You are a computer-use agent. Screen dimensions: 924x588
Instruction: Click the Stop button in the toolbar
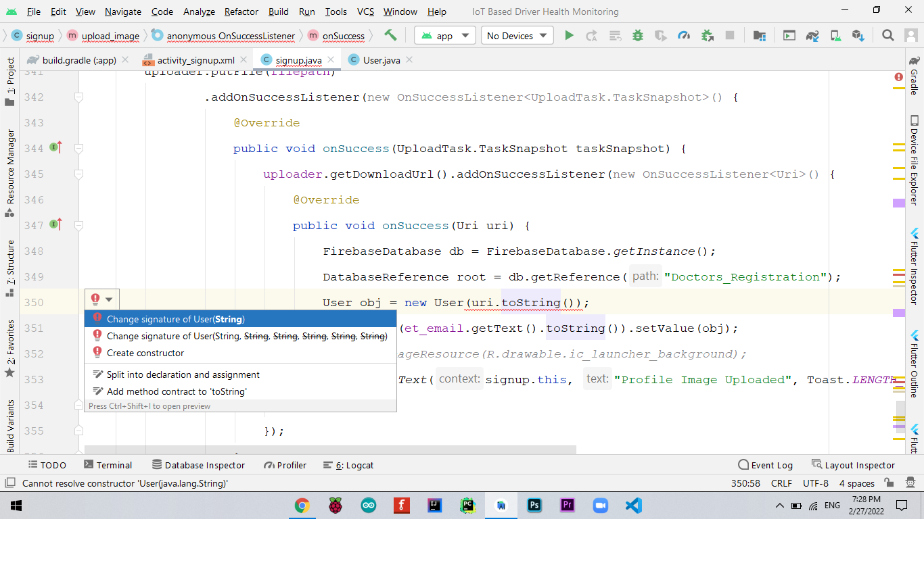730,35
